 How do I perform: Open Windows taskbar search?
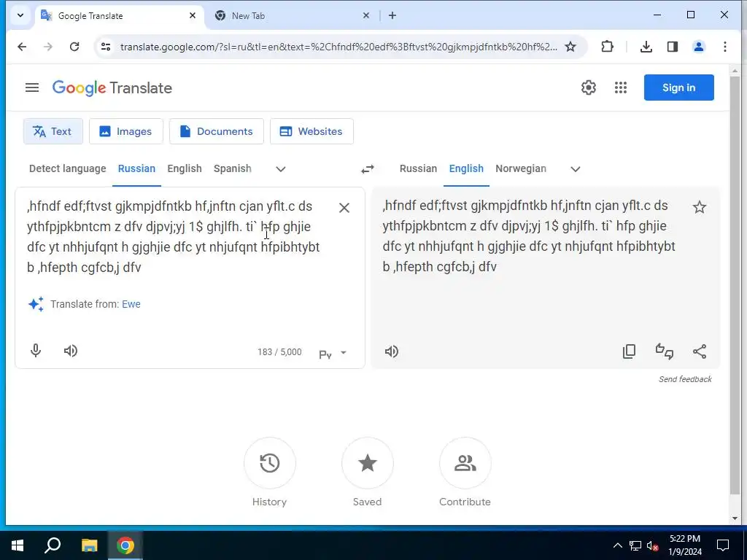click(53, 545)
